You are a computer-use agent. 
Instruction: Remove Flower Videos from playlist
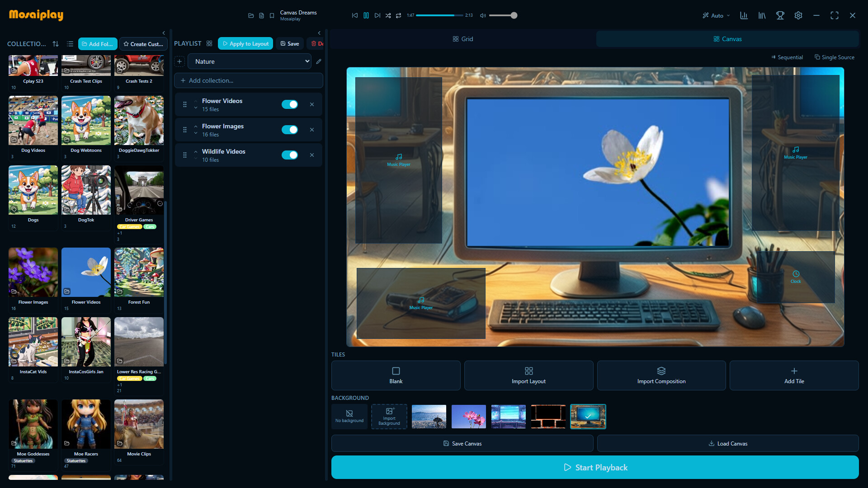pos(312,104)
